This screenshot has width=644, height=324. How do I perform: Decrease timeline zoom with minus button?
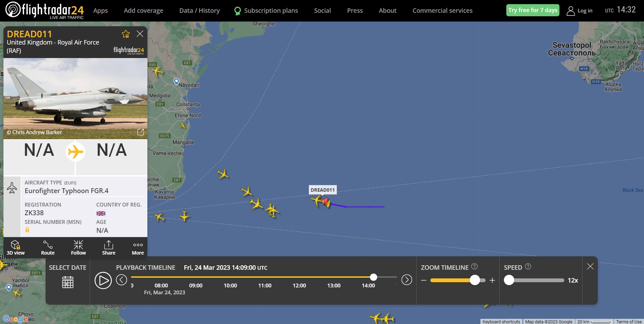[424, 280]
